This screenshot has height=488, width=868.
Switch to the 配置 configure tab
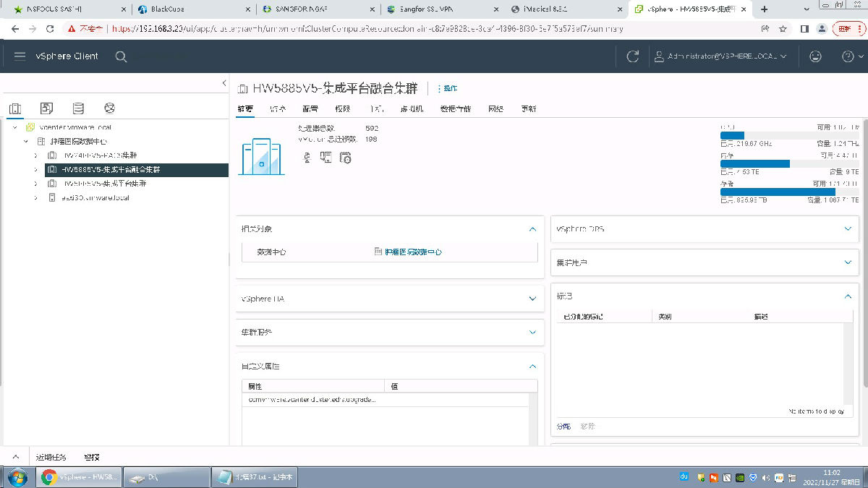click(310, 109)
